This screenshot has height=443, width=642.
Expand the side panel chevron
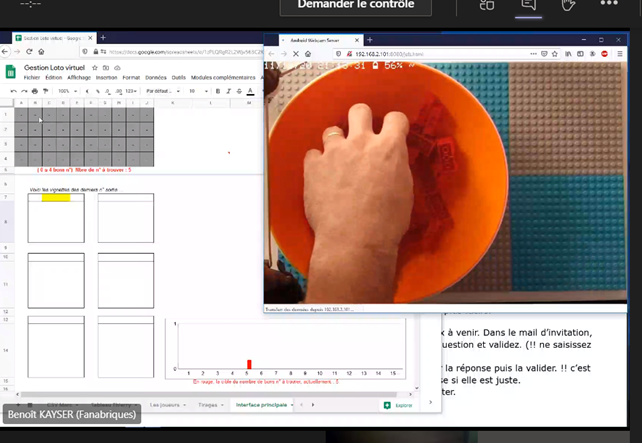coord(430,402)
